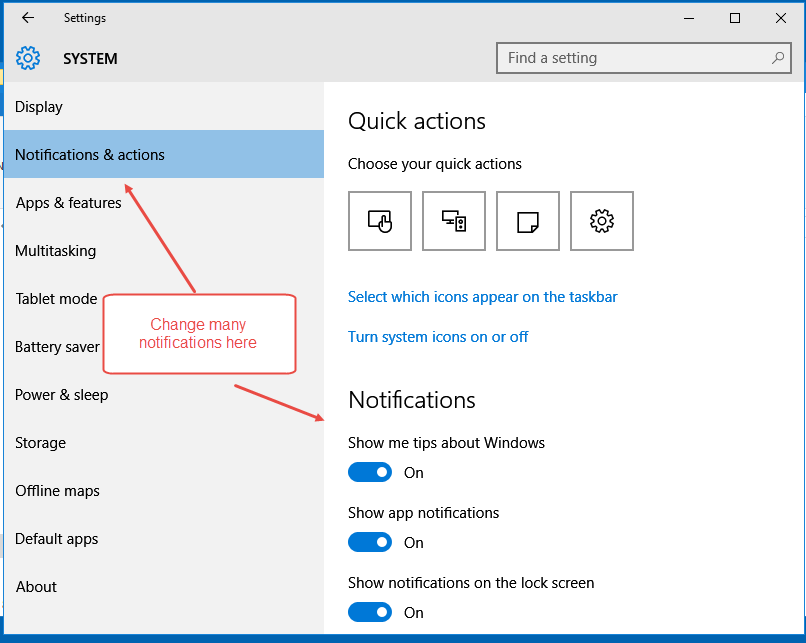Click the Notifications section heading

coord(412,400)
